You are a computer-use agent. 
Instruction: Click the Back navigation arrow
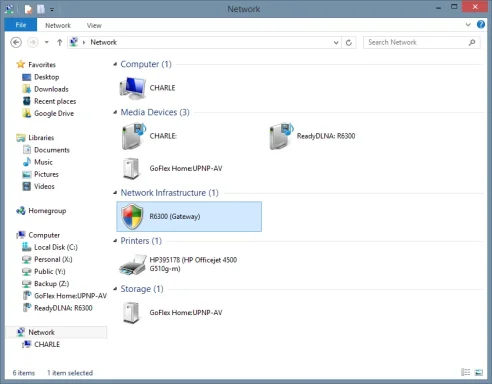16,42
